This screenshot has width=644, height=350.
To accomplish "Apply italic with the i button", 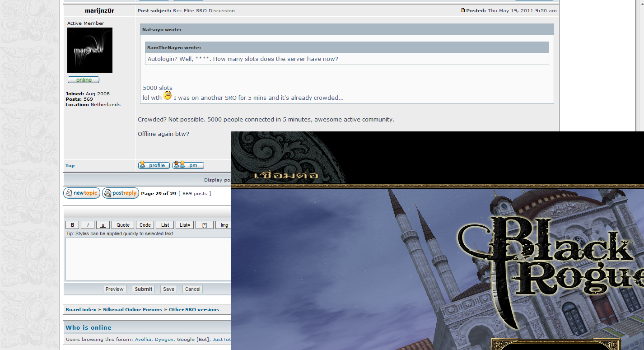I will pyautogui.click(x=88, y=225).
